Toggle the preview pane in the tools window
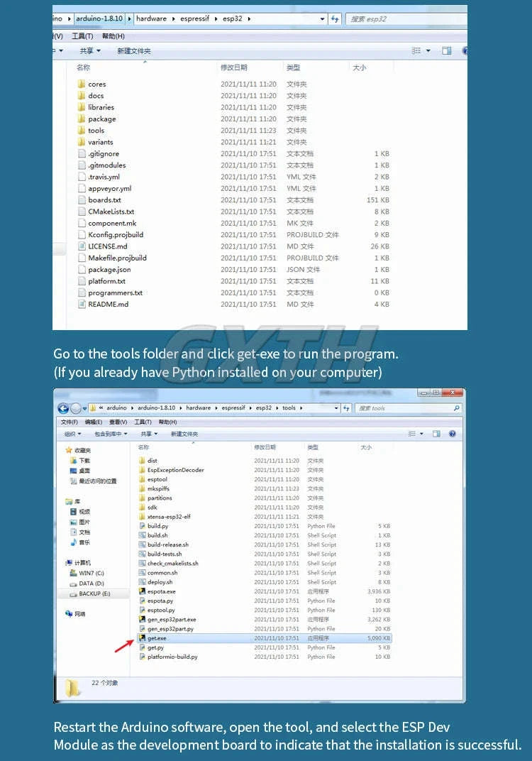This screenshot has width=532, height=761. [x=436, y=434]
